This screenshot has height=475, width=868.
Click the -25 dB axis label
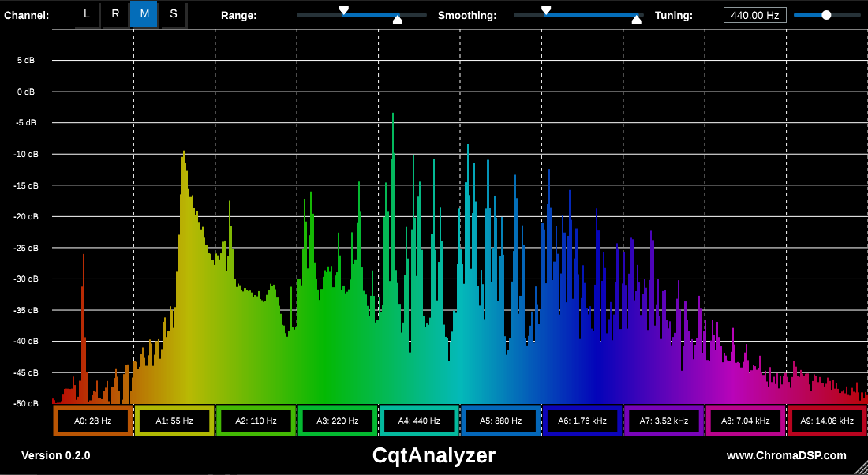26,248
